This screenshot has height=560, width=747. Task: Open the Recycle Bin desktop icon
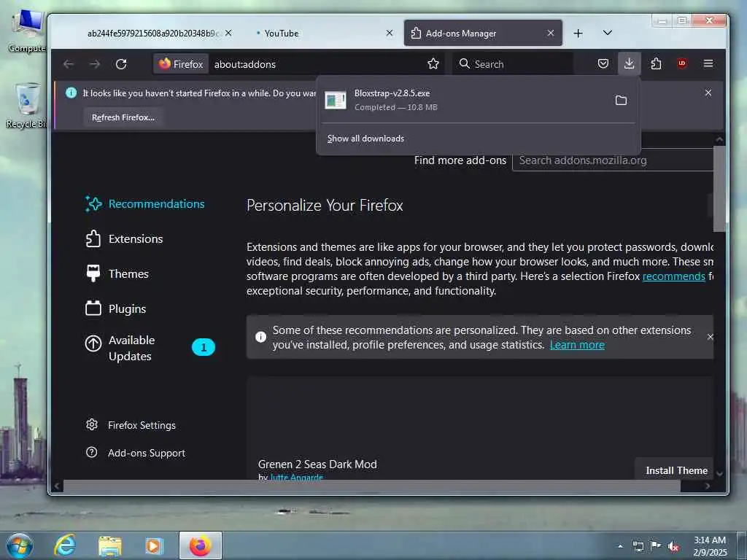pos(26,105)
